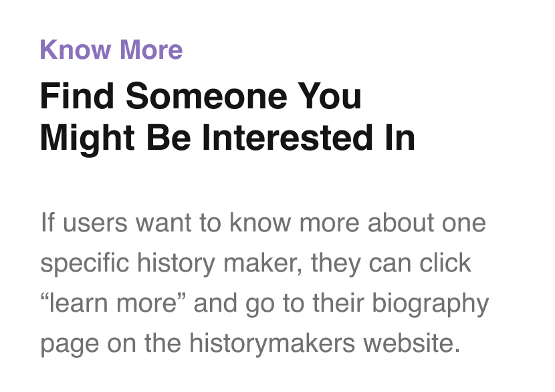Click the paragraph line starting "If users want"
This screenshot has height=392, width=555.
263,223
